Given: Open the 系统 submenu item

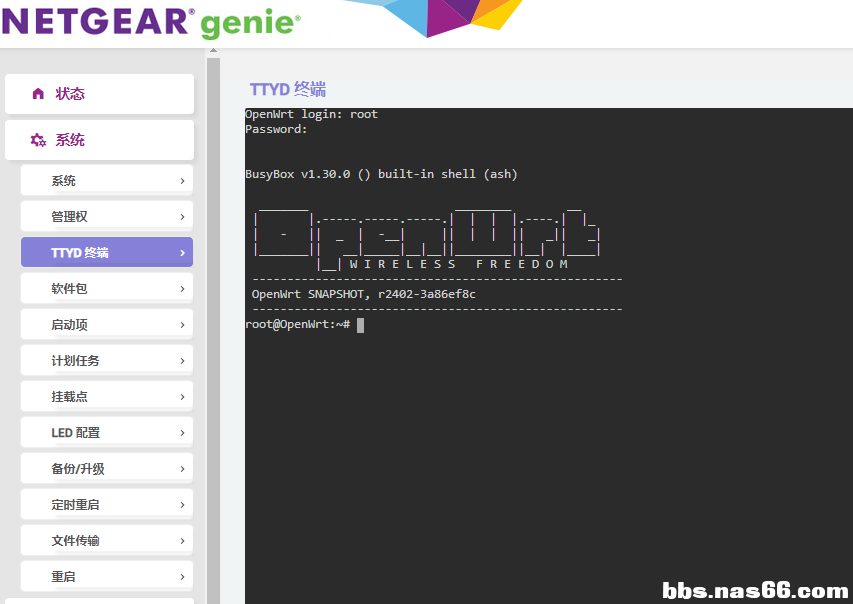Looking at the screenshot, I should click(x=106, y=181).
